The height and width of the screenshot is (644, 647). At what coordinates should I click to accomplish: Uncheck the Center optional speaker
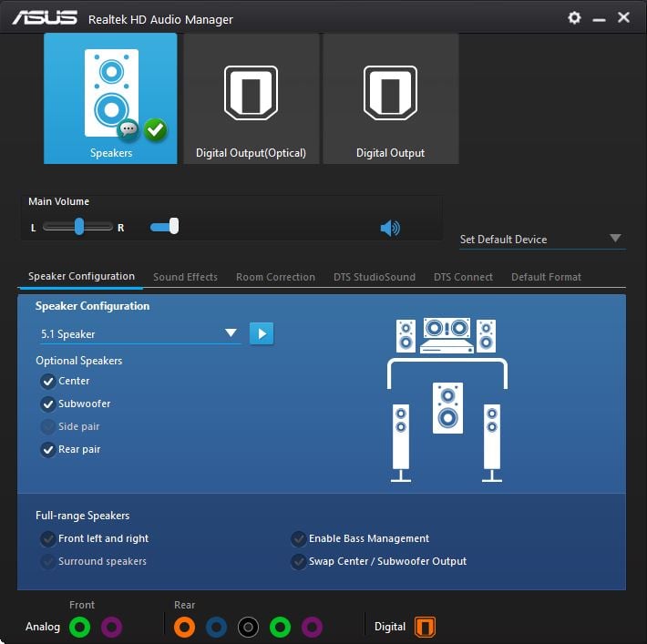[x=48, y=381]
